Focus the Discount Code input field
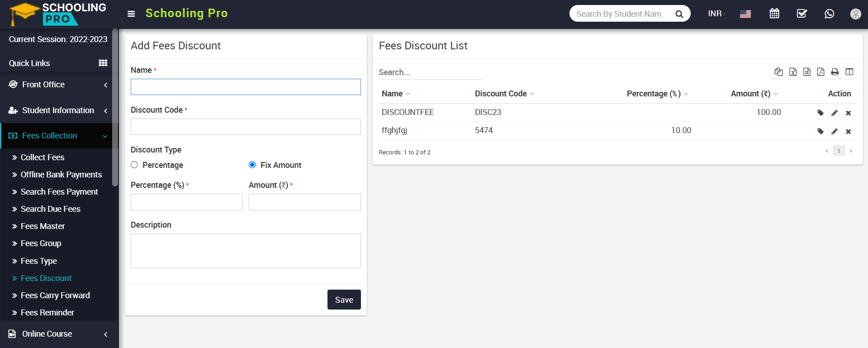This screenshot has height=348, width=868. pos(246,127)
